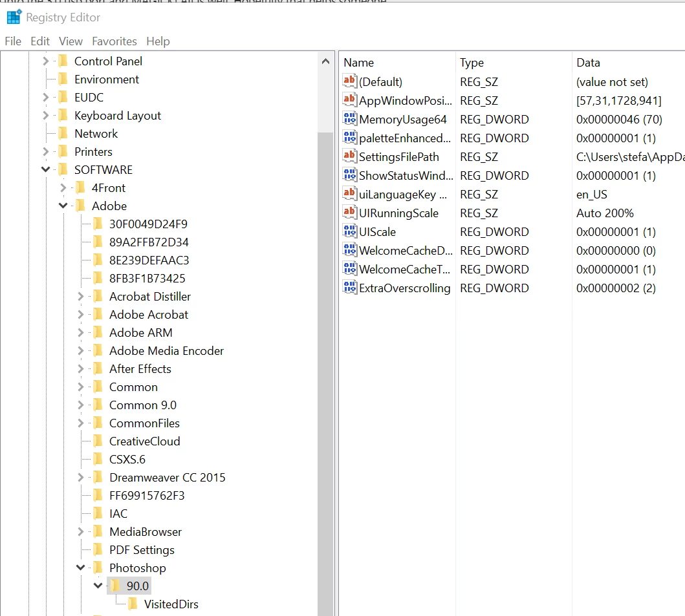
Task: Collapse the Photoshop key
Action: tap(80, 568)
